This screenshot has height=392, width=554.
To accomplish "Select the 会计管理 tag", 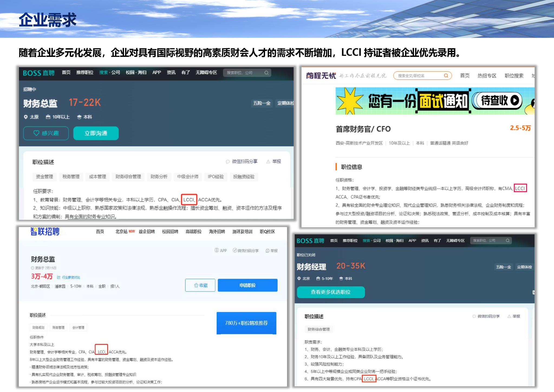I will (x=78, y=328).
